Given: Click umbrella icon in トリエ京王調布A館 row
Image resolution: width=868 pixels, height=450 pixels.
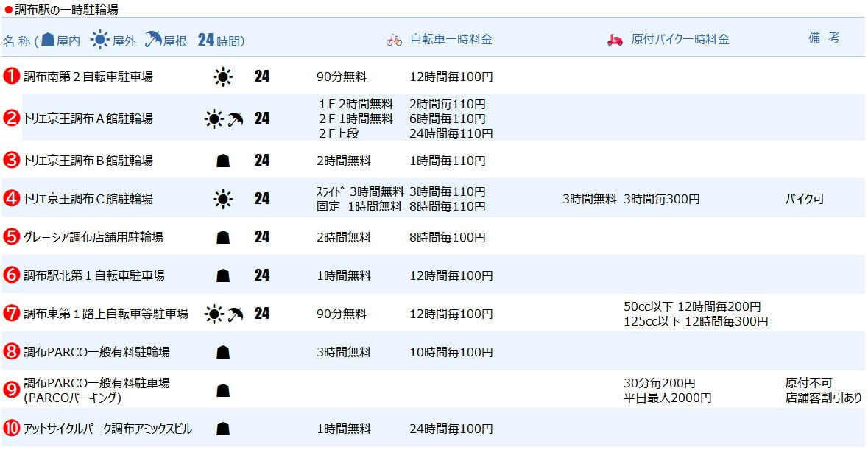Looking at the screenshot, I should (x=236, y=119).
